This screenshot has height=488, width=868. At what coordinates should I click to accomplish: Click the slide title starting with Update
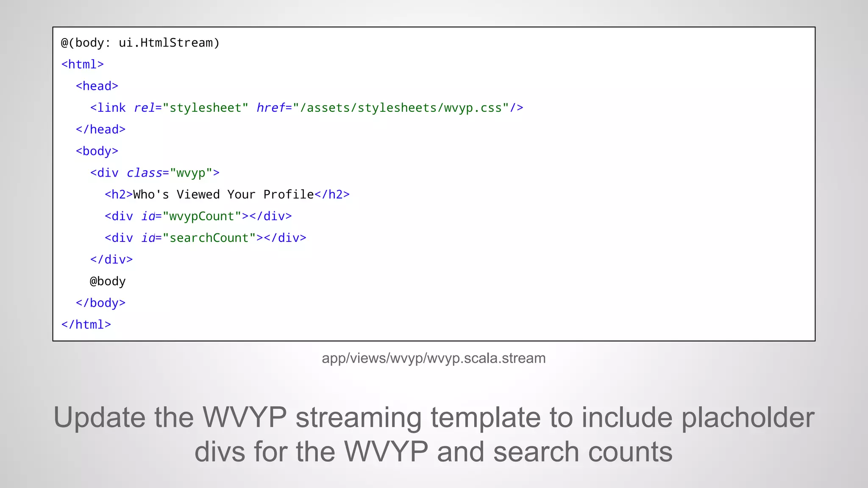point(434,418)
